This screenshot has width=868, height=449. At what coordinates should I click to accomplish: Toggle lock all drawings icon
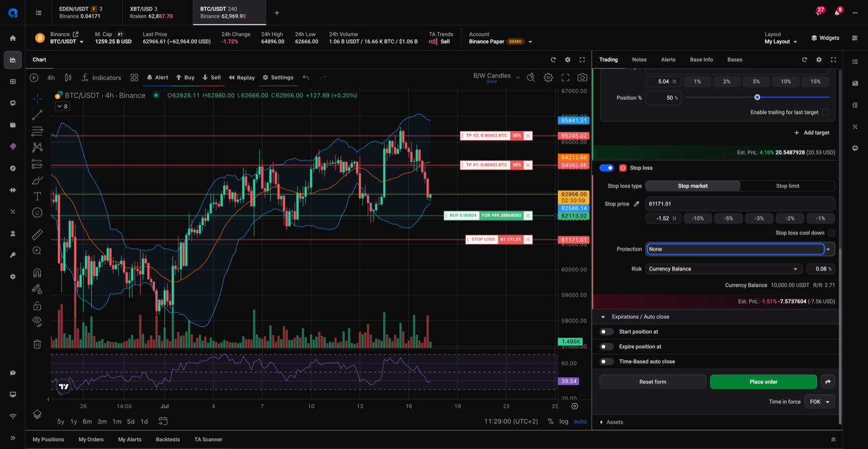(x=37, y=305)
